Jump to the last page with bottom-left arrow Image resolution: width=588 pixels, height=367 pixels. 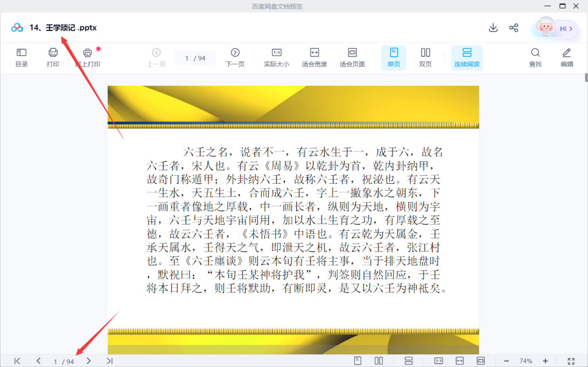pos(109,361)
